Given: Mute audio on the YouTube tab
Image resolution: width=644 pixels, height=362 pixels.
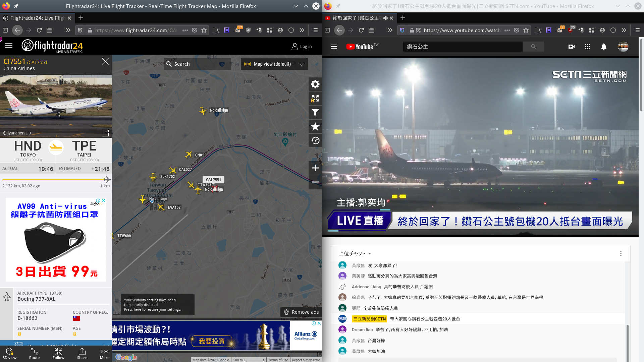Looking at the screenshot, I should tap(385, 18).
